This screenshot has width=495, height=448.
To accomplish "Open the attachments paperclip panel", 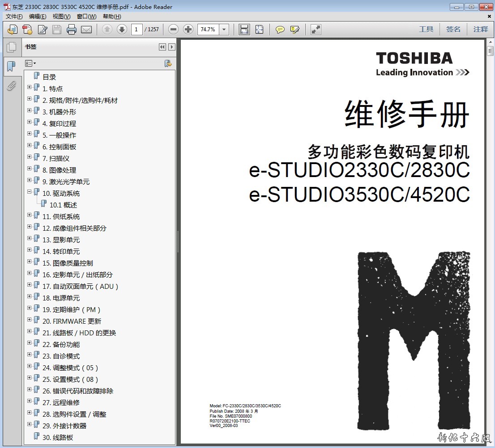I will 11,86.
